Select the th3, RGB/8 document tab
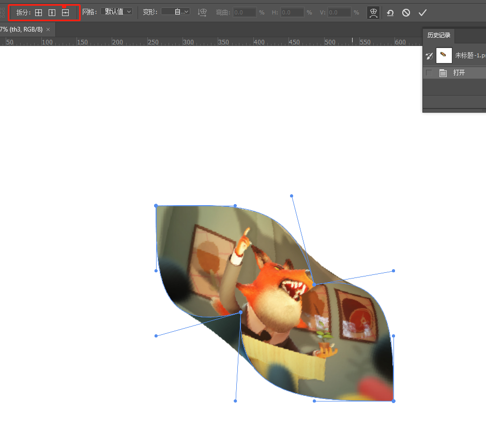The image size is (486, 448). pyautogui.click(x=22, y=29)
